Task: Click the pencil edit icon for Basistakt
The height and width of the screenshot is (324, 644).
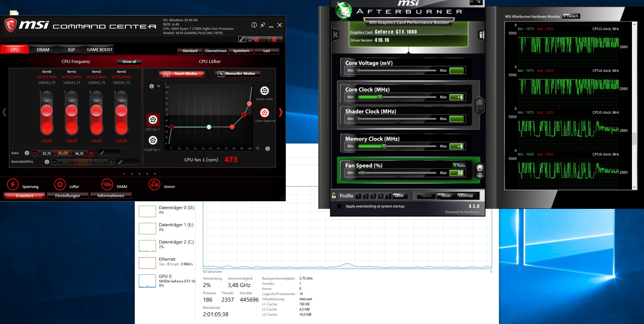Action: [121, 162]
